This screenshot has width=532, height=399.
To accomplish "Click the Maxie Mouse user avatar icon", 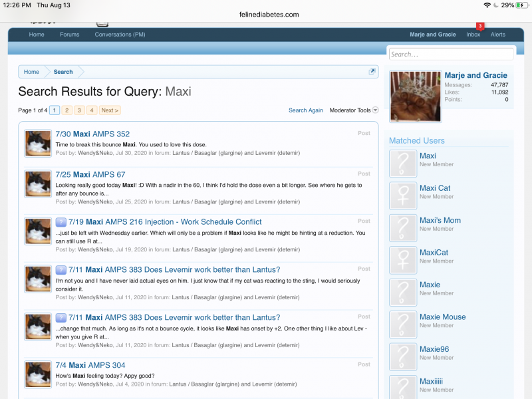I will (403, 325).
